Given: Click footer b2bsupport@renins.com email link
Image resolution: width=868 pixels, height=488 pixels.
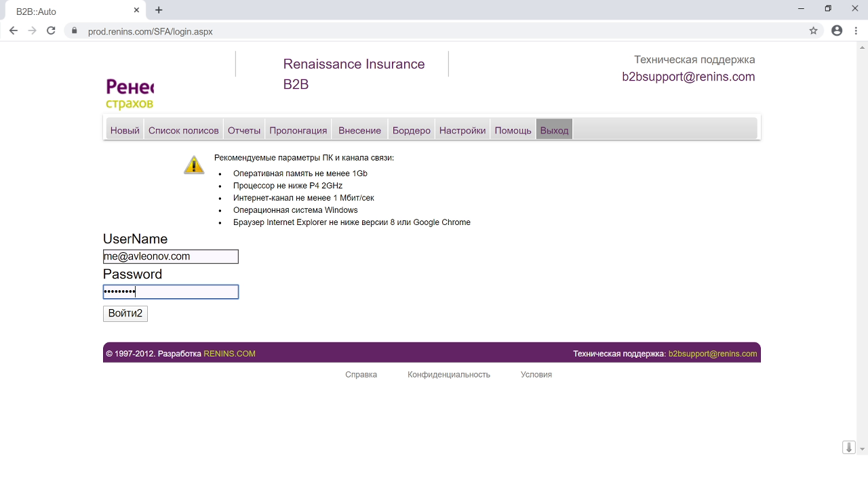Looking at the screenshot, I should pyautogui.click(x=713, y=354).
